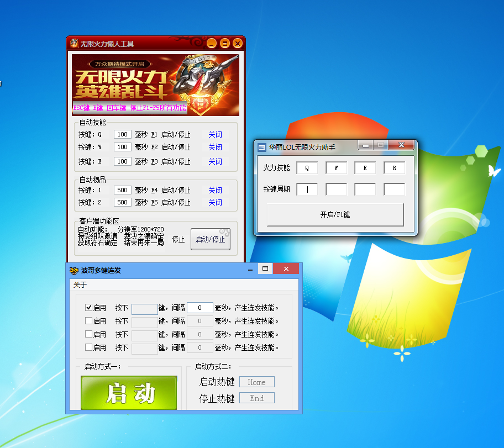
Task: Click the End 停止热键 field
Action: tap(256, 398)
